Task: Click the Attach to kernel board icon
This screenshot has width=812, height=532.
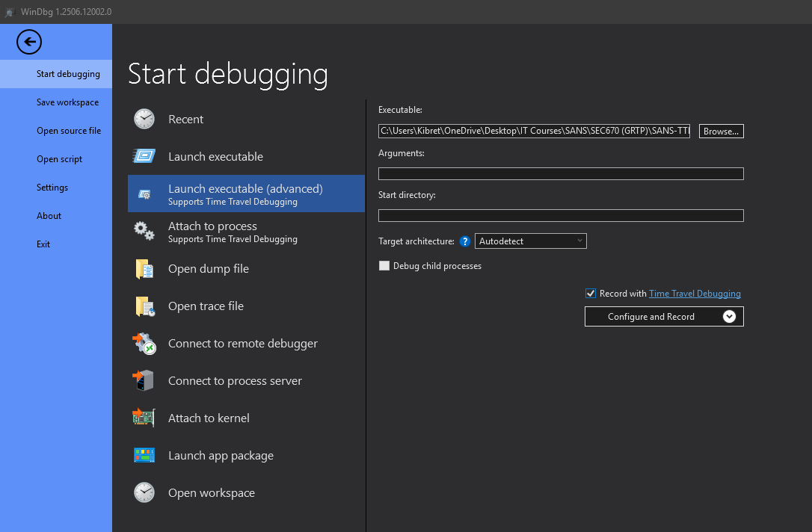Action: [x=144, y=418]
